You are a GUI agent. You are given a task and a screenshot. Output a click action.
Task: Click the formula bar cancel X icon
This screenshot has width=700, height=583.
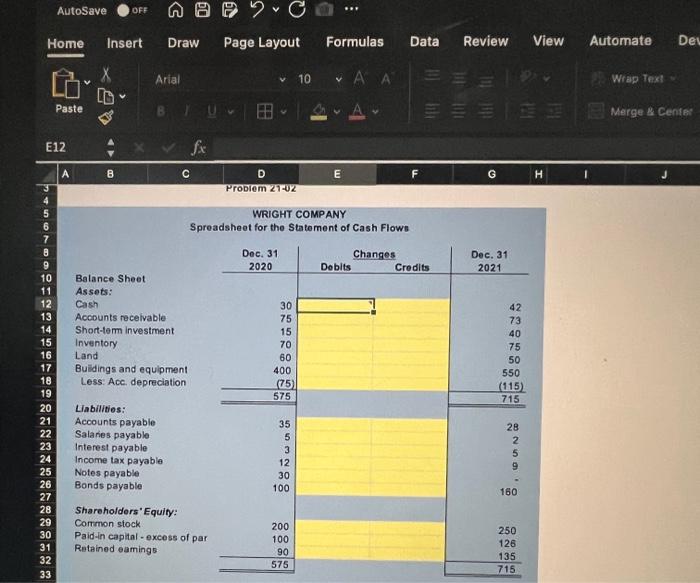tap(139, 147)
